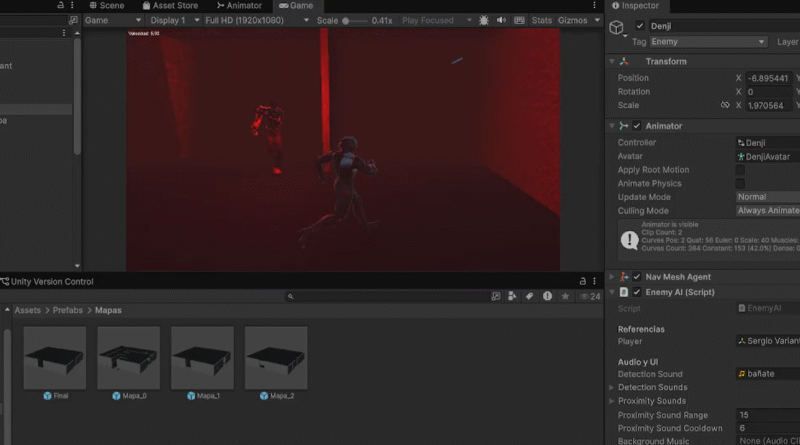Click the Enemy AI script icon
800x445 pixels.
tap(624, 292)
